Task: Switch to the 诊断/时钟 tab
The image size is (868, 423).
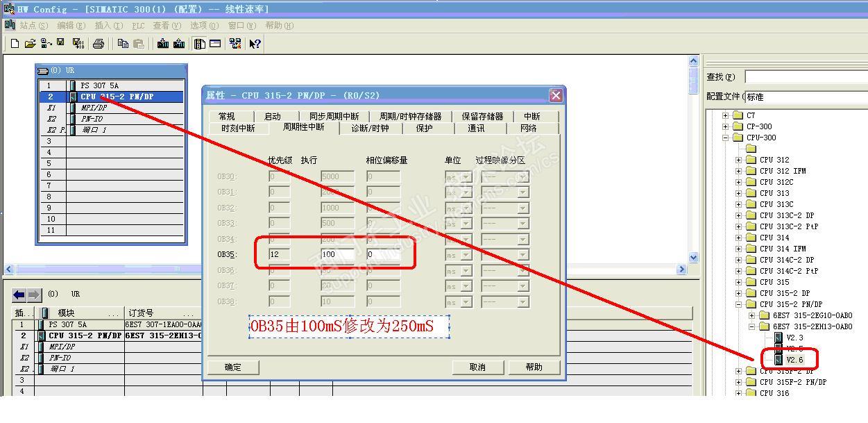Action: pyautogui.click(x=370, y=128)
